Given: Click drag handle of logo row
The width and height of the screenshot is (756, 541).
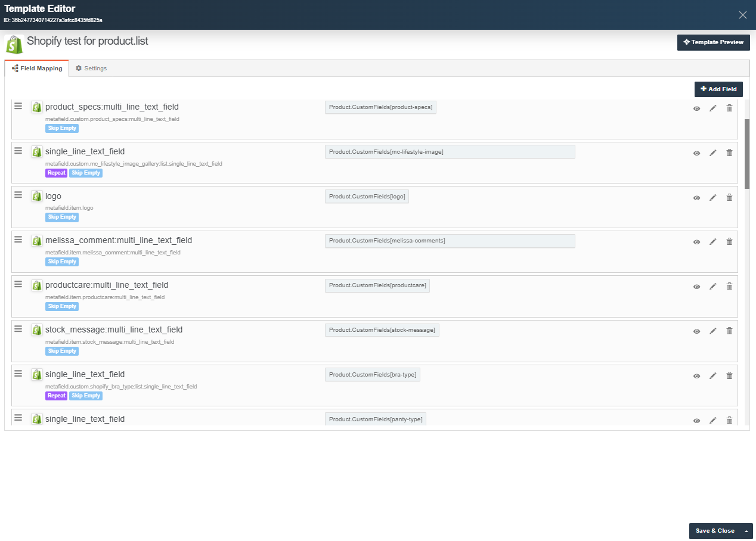Looking at the screenshot, I should 18,195.
